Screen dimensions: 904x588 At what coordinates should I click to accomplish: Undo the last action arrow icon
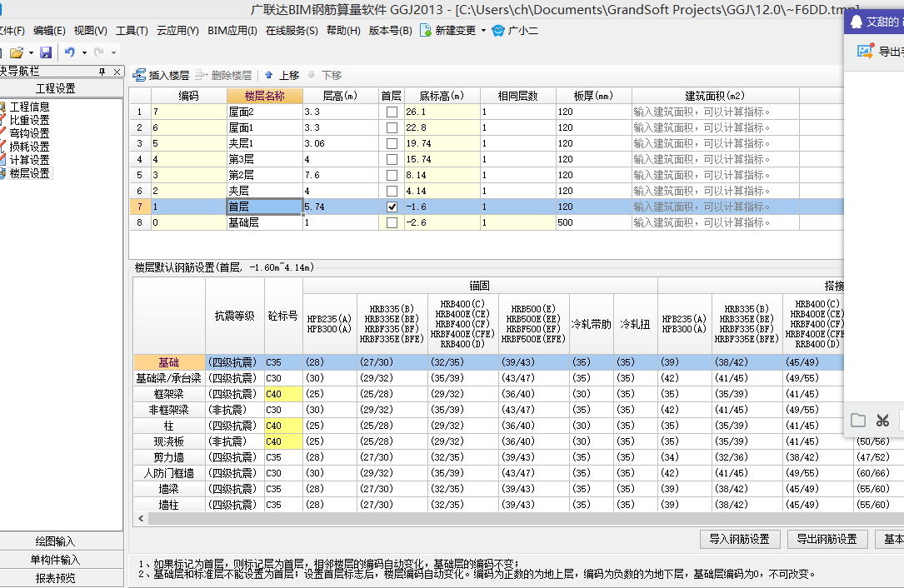click(70, 52)
